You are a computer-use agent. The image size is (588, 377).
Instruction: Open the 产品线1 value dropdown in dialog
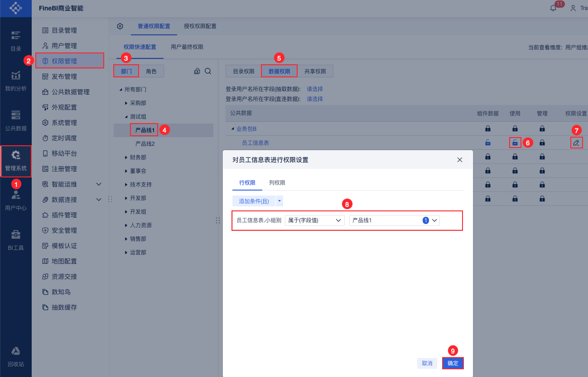coord(394,220)
